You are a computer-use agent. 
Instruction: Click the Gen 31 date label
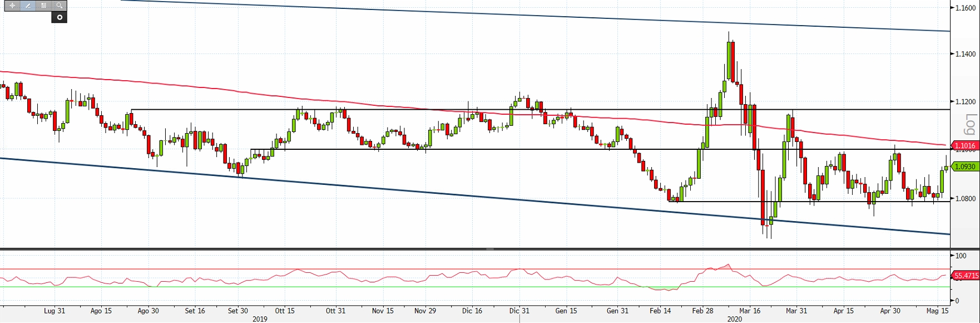click(617, 311)
